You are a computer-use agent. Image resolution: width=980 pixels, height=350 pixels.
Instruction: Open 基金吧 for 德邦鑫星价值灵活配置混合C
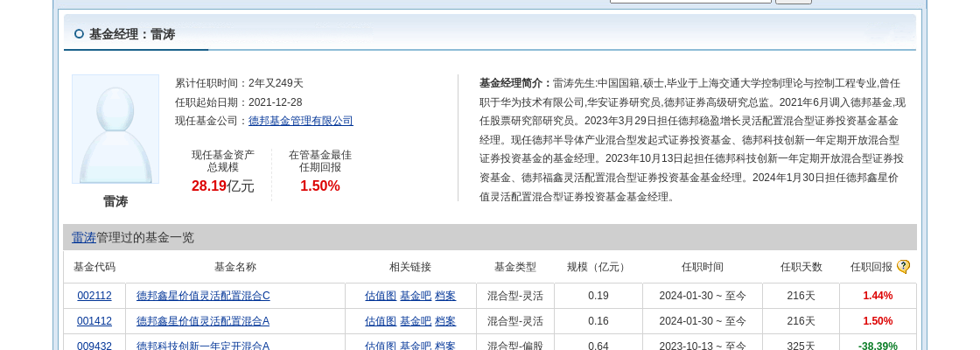pos(416,296)
